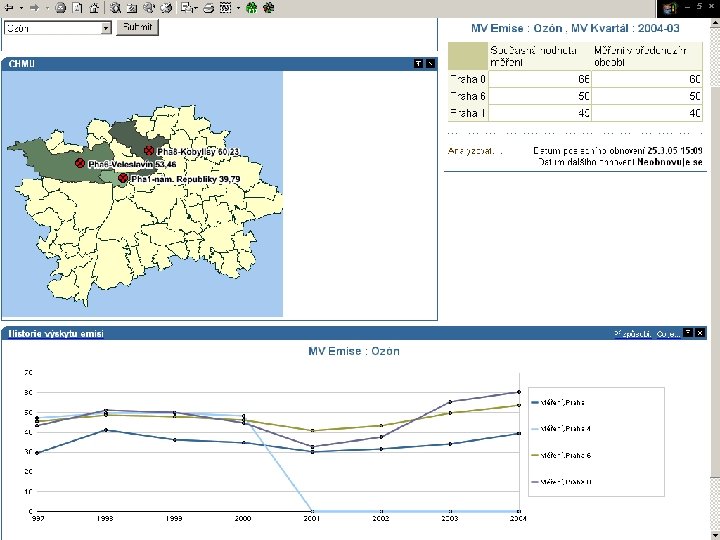
Task: Click 'MV Emise : Ozón , MV Kvartál : 2004-03' heading
Action: [575, 28]
